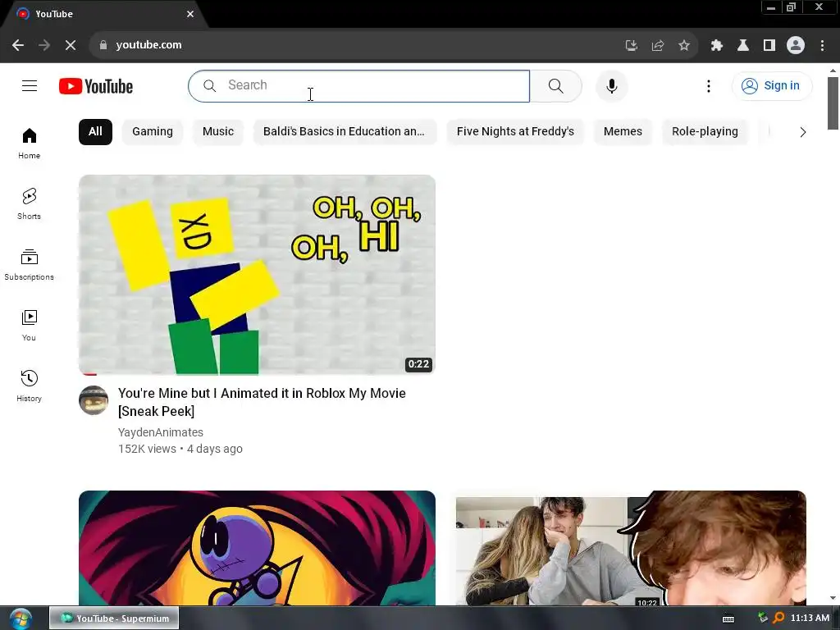Stop page loading with X button

(x=71, y=45)
